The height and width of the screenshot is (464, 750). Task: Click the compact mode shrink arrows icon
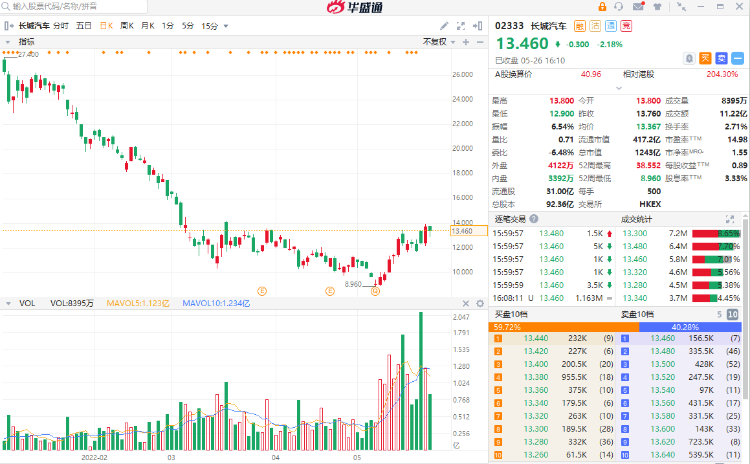682,7
